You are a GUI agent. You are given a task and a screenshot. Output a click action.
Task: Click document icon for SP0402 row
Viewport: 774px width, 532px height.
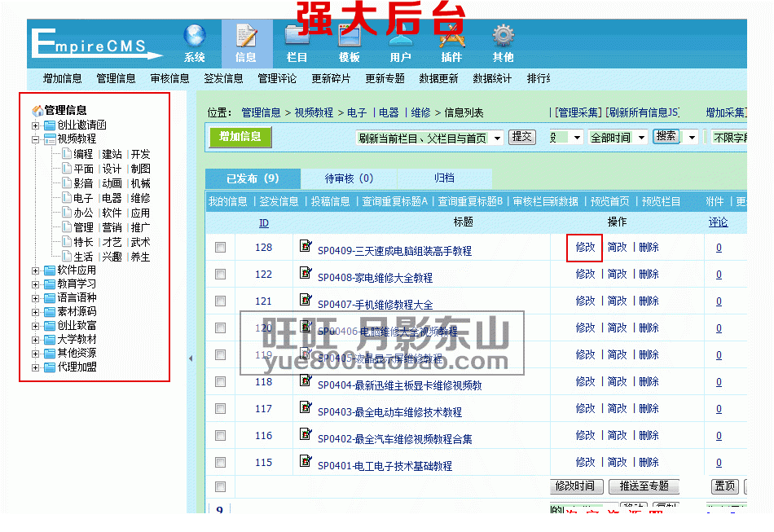[306, 433]
